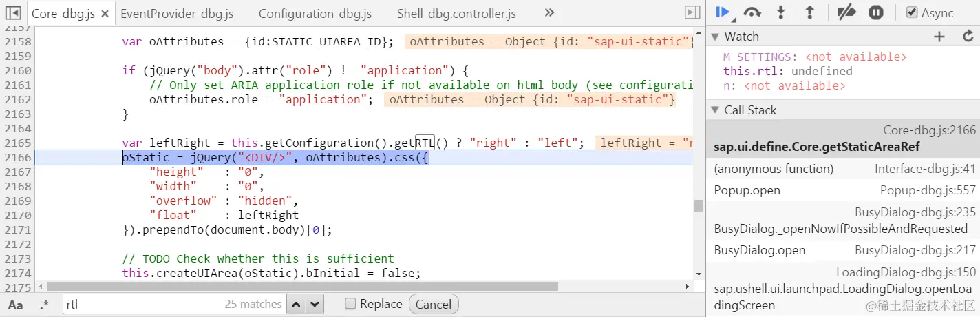
Task: Click line number 2160 gutter to set breakpoint
Action: click(17, 70)
